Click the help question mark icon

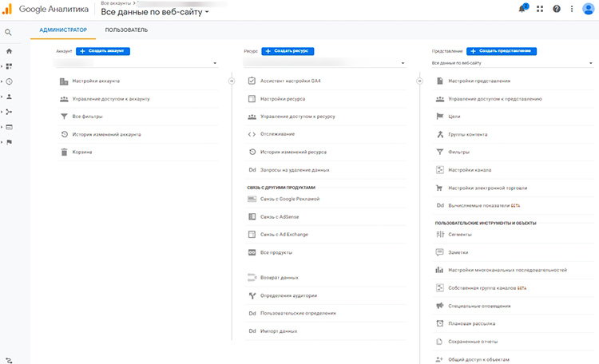pyautogui.click(x=557, y=9)
